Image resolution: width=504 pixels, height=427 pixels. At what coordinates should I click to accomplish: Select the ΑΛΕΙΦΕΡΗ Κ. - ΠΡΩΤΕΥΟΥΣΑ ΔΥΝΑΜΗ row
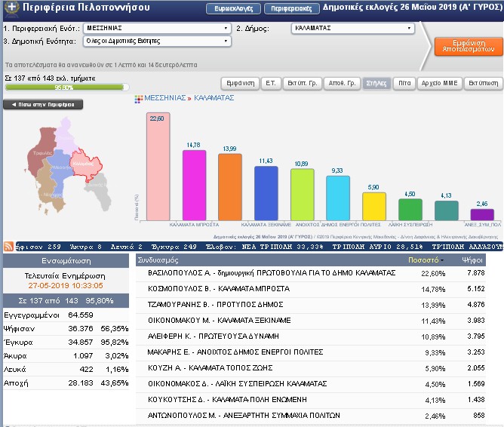[x=311, y=336]
